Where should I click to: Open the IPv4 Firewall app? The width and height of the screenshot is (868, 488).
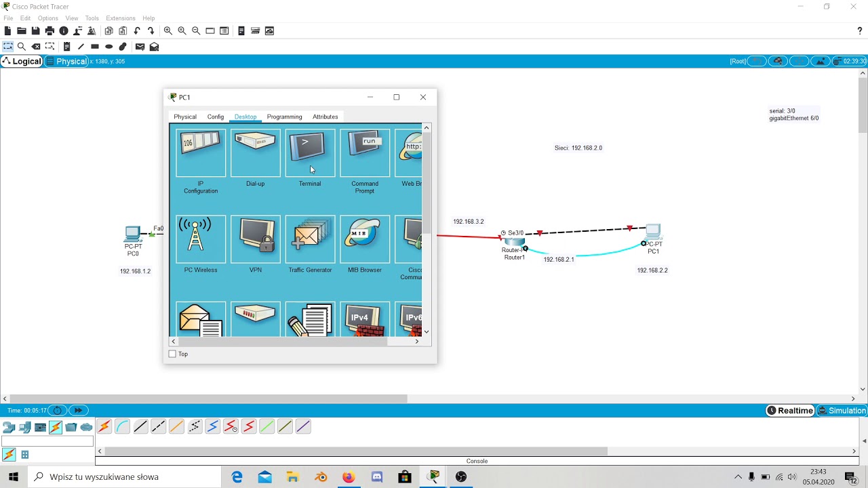pyautogui.click(x=365, y=319)
